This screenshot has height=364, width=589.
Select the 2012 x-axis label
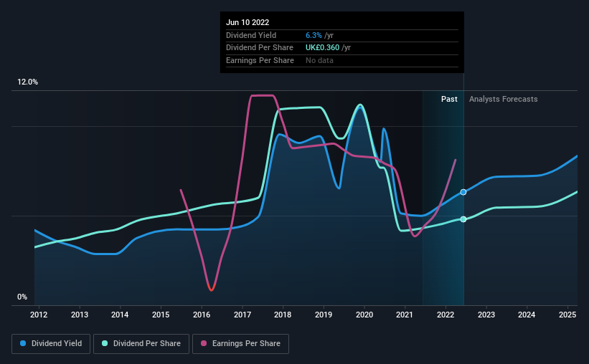39,315
